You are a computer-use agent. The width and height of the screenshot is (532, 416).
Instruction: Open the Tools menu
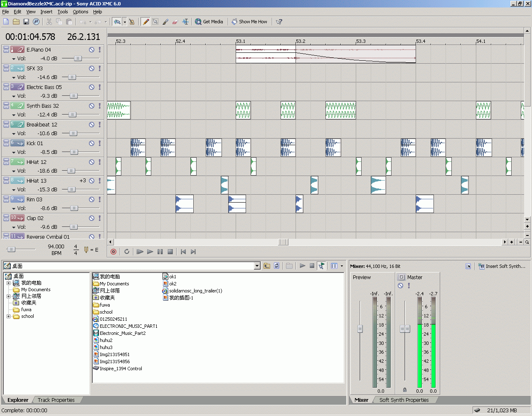pyautogui.click(x=62, y=12)
